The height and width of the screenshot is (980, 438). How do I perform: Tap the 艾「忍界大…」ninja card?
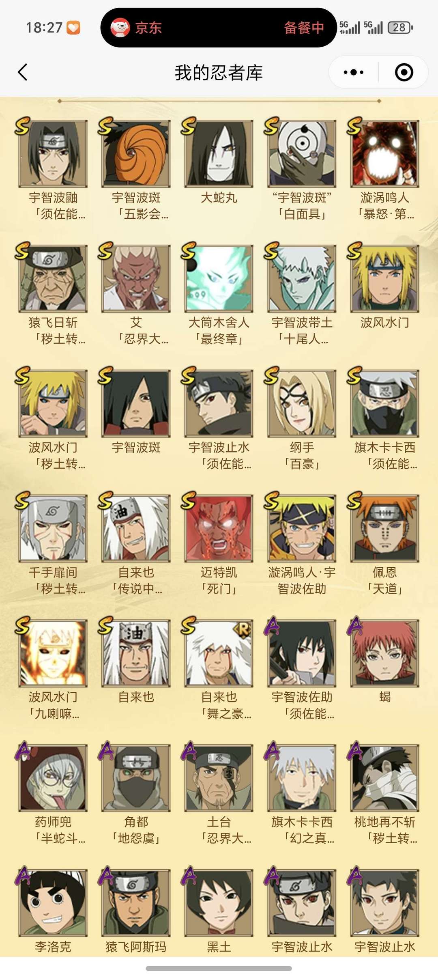[x=136, y=278]
